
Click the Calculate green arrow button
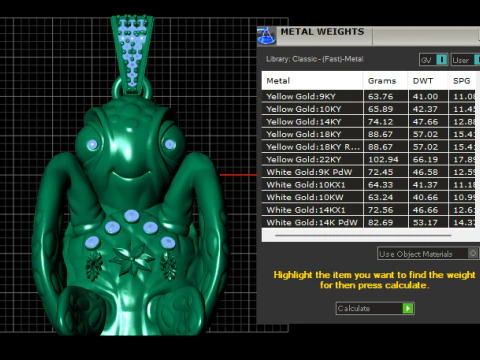(x=408, y=308)
